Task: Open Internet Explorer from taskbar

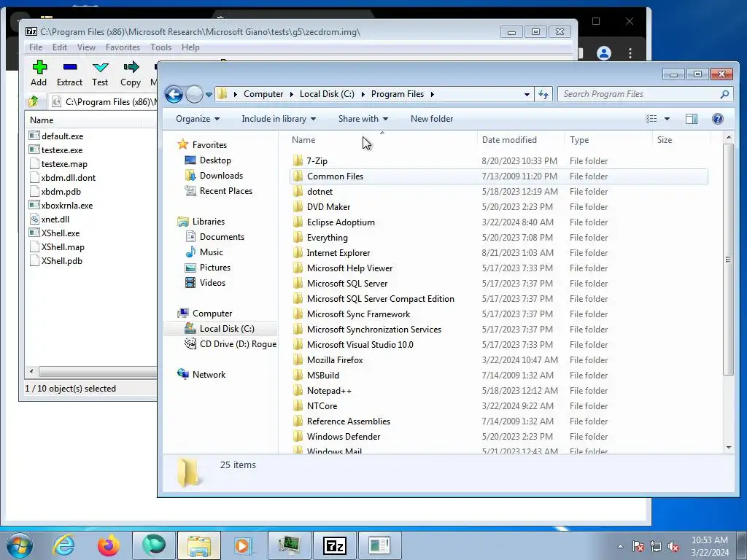Action: [64, 545]
